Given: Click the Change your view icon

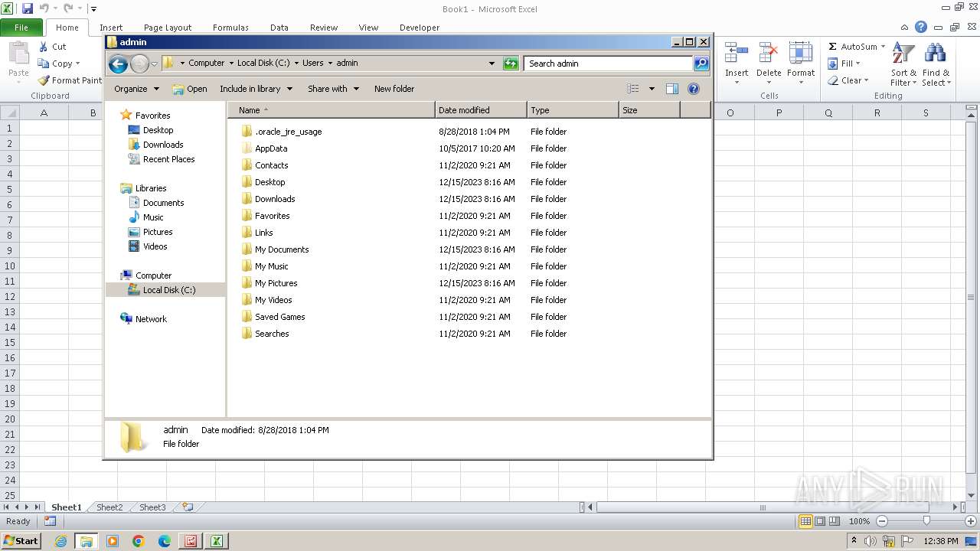Looking at the screenshot, I should [x=633, y=89].
